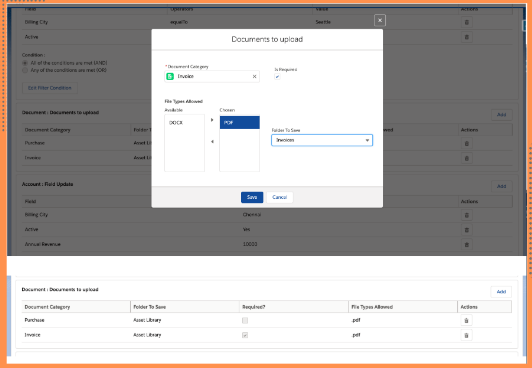Move file type back to Available arrow

212,141
